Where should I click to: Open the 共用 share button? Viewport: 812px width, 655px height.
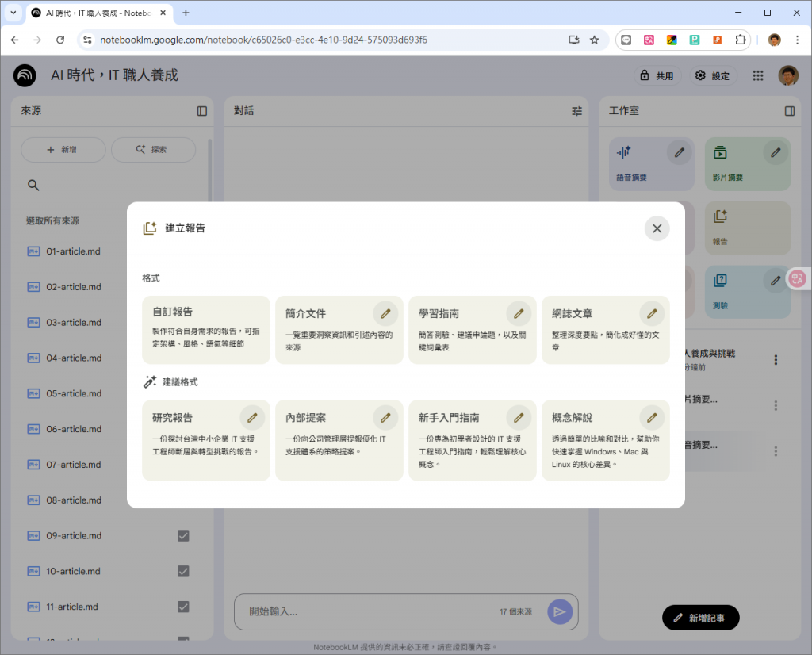click(x=657, y=75)
